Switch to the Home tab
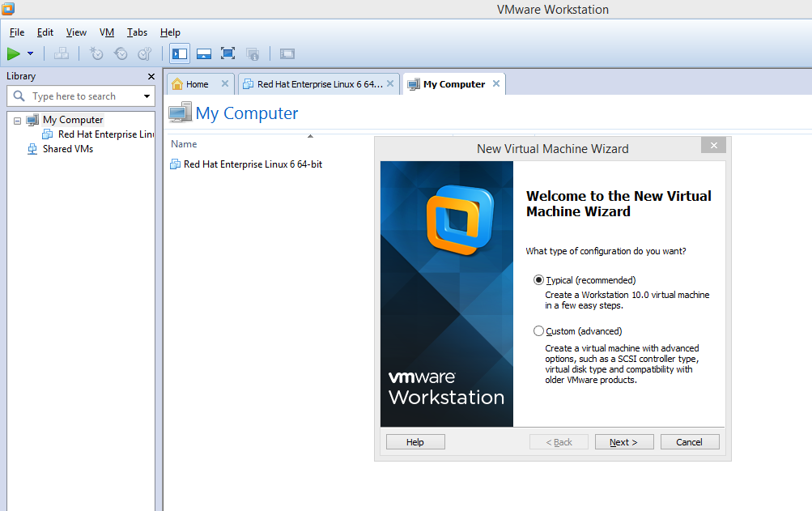The image size is (812, 511). pos(198,84)
